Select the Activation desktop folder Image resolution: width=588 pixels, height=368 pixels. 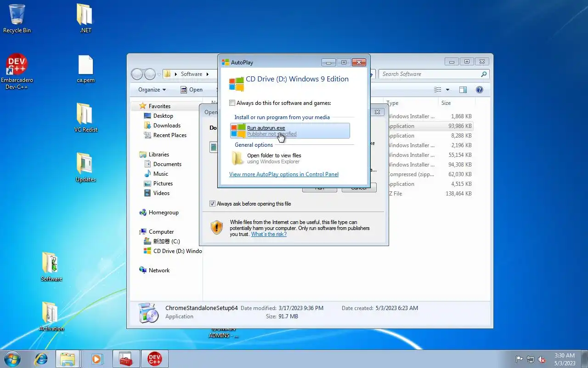51,316
